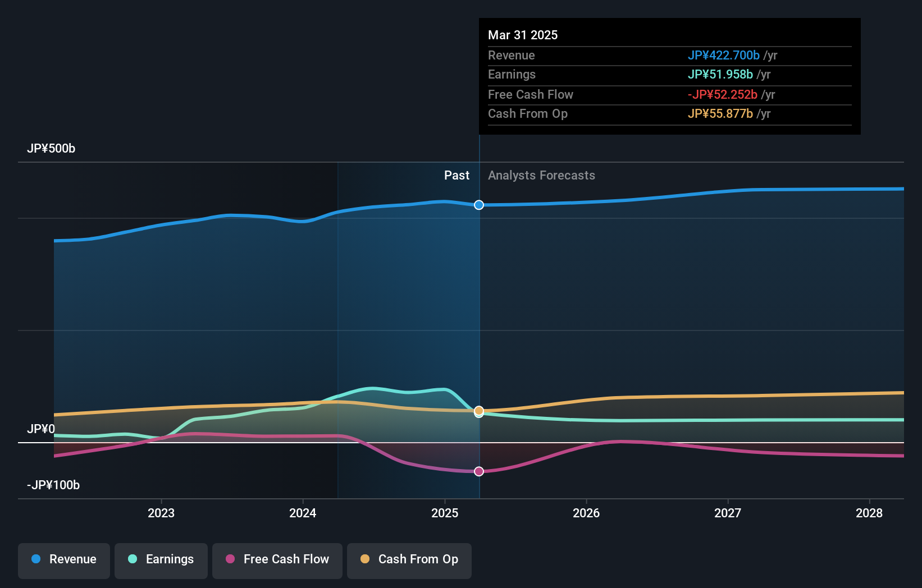
Task: Toggle the Earnings series off
Action: 161,560
